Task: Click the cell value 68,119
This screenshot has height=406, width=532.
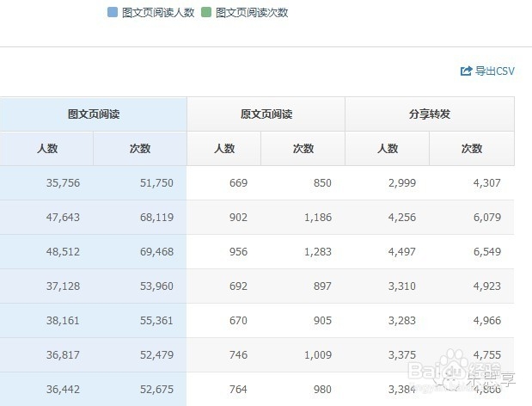Action: point(156,218)
